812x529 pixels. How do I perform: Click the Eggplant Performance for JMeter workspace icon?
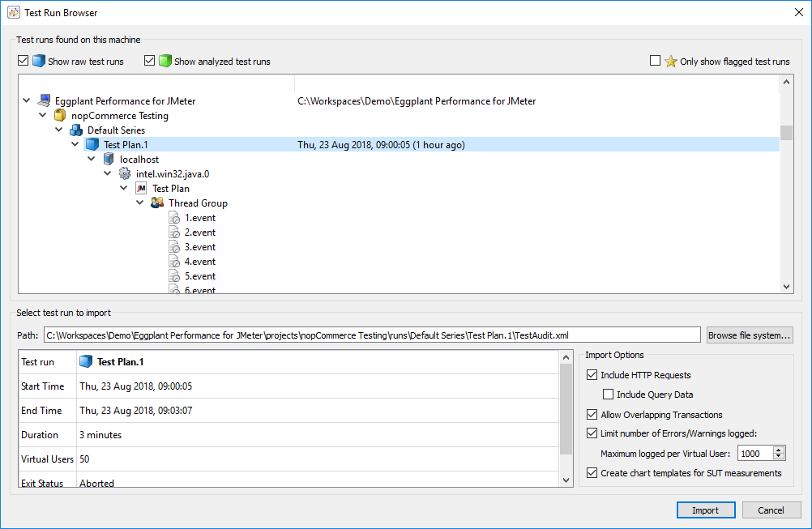pos(44,100)
